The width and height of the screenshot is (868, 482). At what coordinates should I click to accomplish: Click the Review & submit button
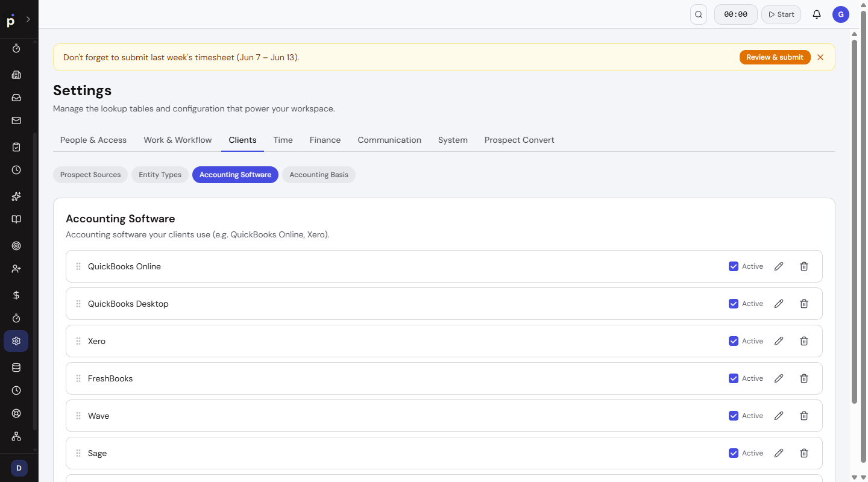(775, 57)
